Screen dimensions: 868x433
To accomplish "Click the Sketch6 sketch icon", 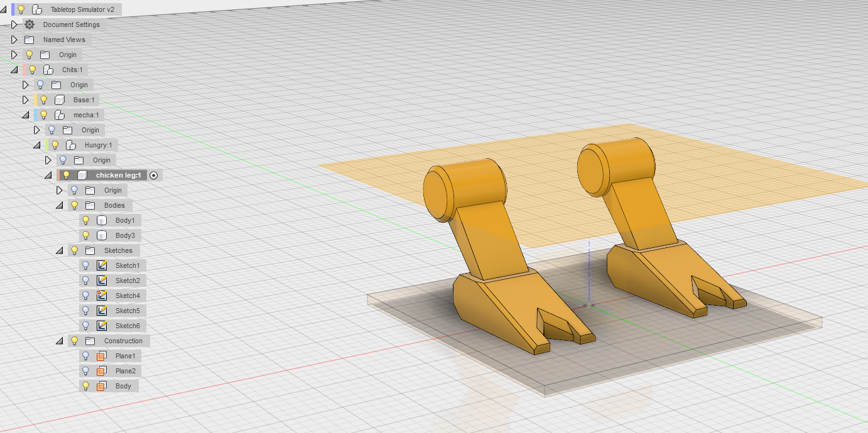I will pos(102,326).
